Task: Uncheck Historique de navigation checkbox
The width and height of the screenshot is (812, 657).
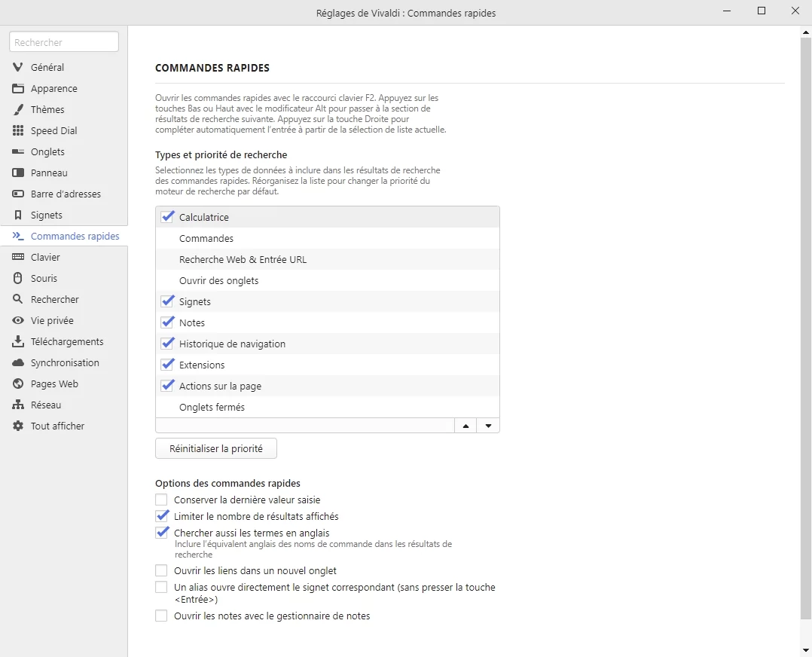Action: [x=167, y=343]
